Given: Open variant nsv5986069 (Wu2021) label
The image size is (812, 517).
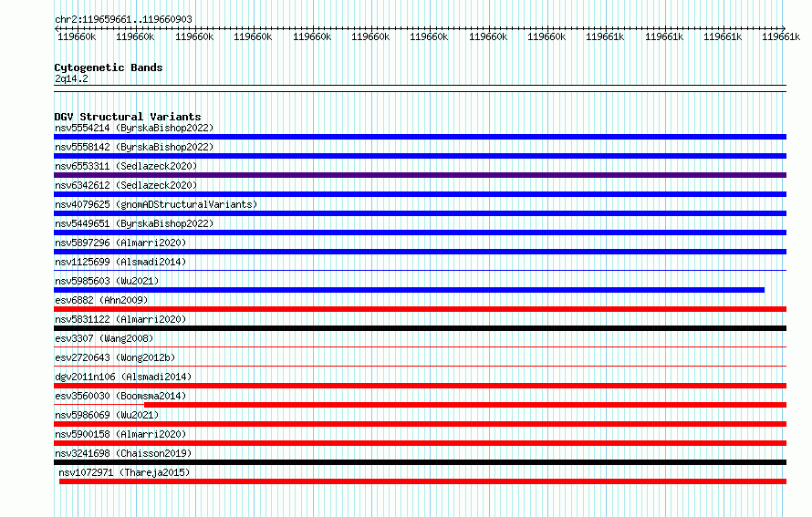Looking at the screenshot, I should 107,415.
